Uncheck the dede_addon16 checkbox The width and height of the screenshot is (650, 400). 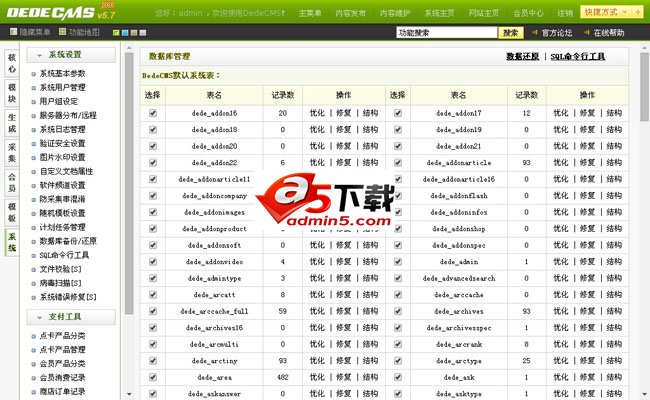pos(153,113)
